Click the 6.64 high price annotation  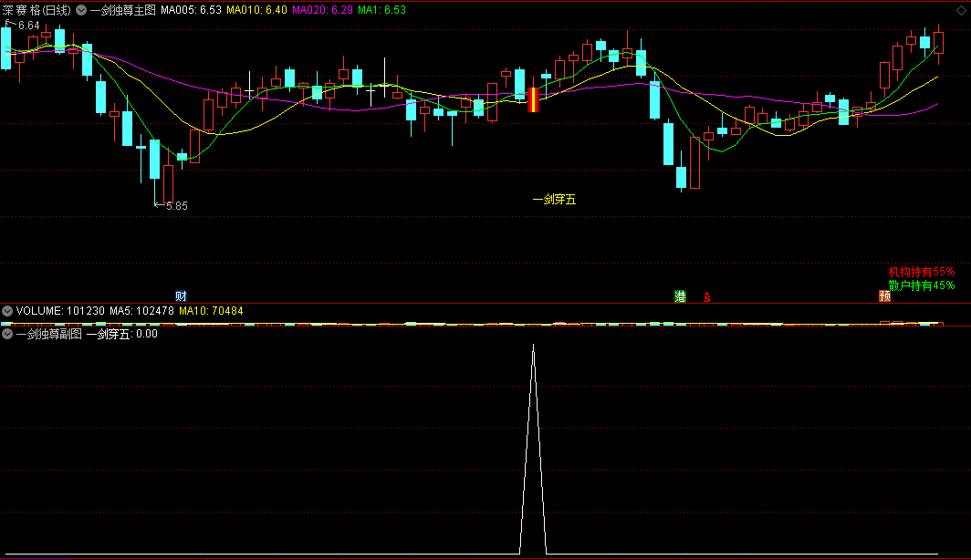pyautogui.click(x=28, y=26)
